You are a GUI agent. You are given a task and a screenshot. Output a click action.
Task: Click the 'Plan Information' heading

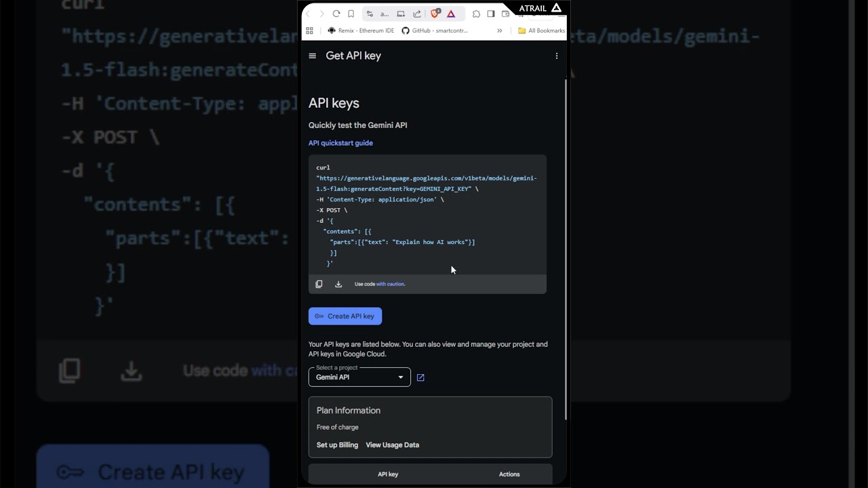click(x=349, y=411)
